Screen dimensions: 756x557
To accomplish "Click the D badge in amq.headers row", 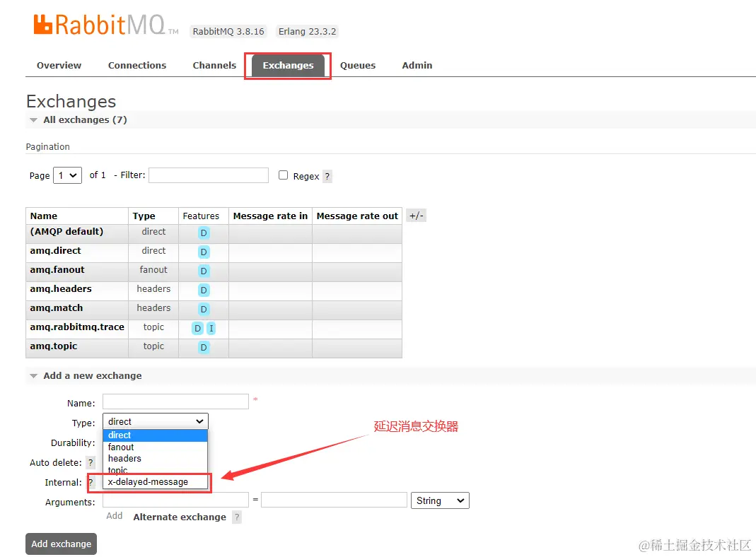I will pos(204,290).
